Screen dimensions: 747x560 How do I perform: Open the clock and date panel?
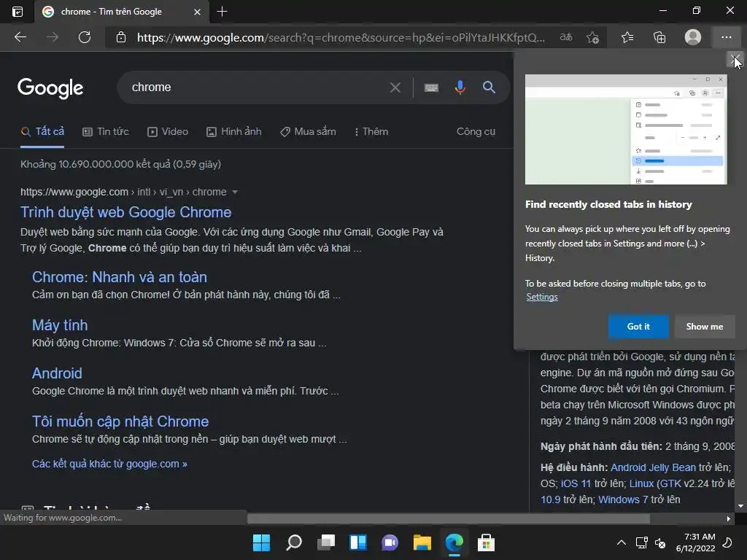tap(695, 542)
